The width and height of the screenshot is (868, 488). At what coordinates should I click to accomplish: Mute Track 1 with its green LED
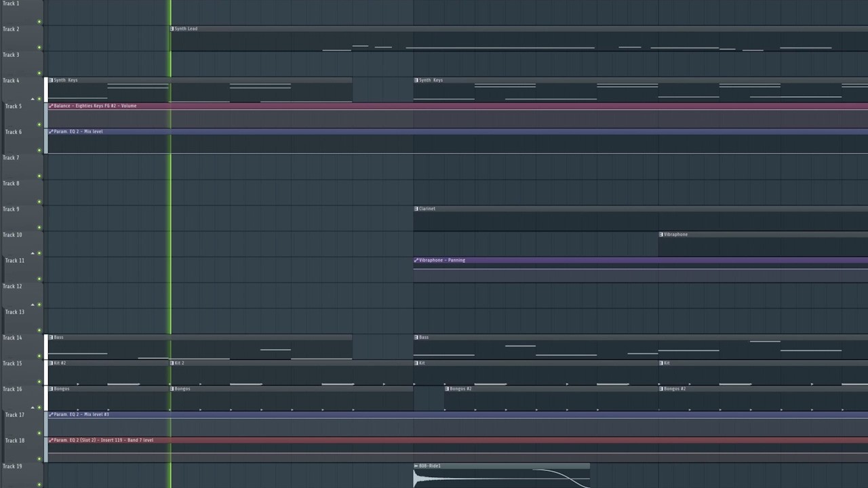click(39, 22)
